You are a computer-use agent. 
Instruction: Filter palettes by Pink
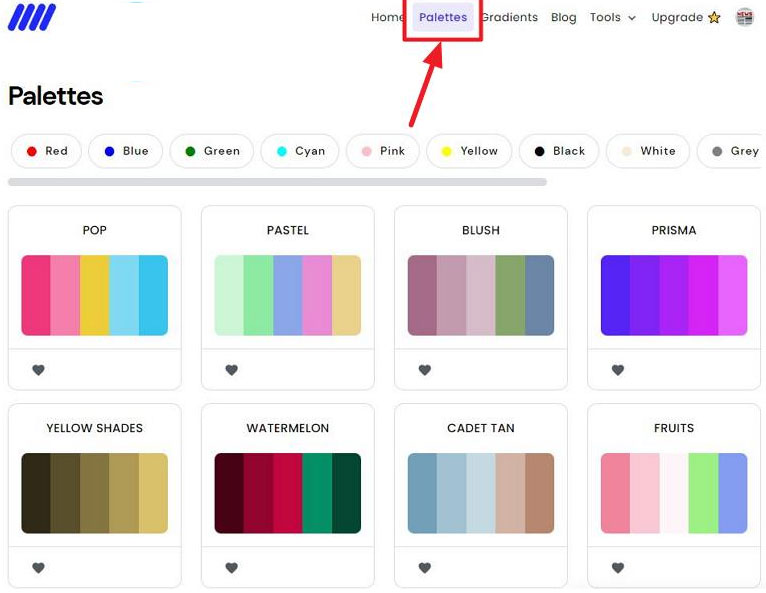[x=383, y=151]
